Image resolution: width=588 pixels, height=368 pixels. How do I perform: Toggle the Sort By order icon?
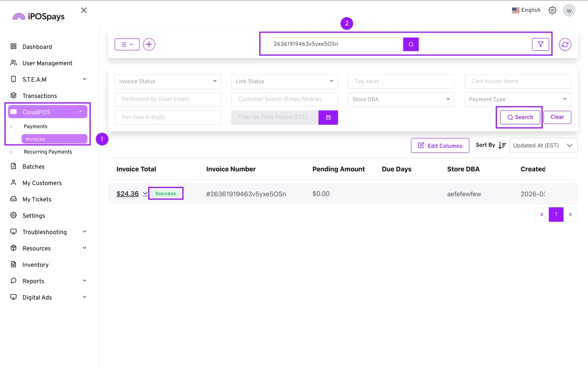point(502,145)
